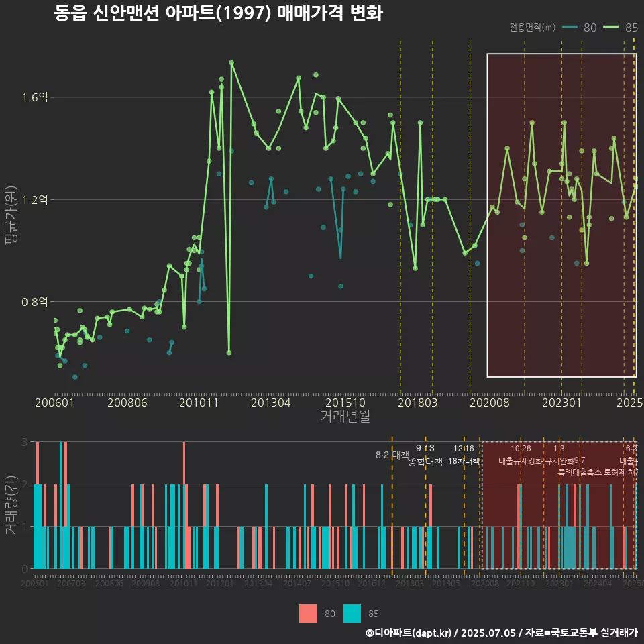The width and height of the screenshot is (644, 644).
Task: Select the dark teal 80 line legend entry
Action: [580, 27]
